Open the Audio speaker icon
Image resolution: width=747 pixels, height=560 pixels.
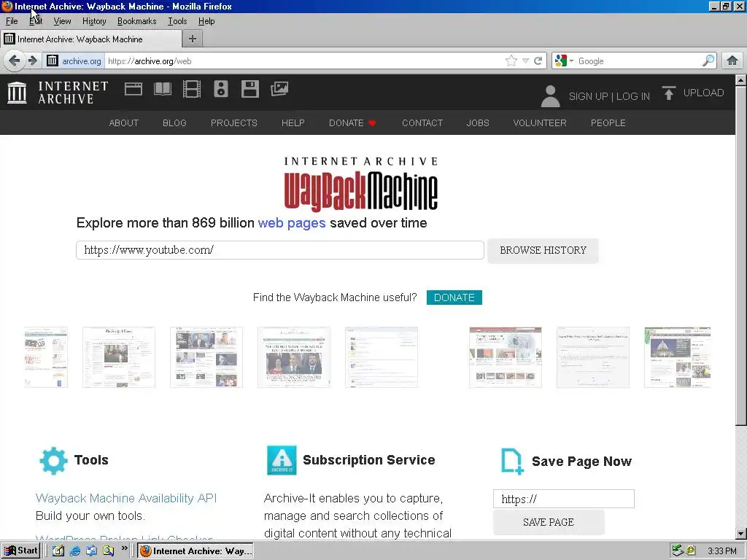pos(221,89)
